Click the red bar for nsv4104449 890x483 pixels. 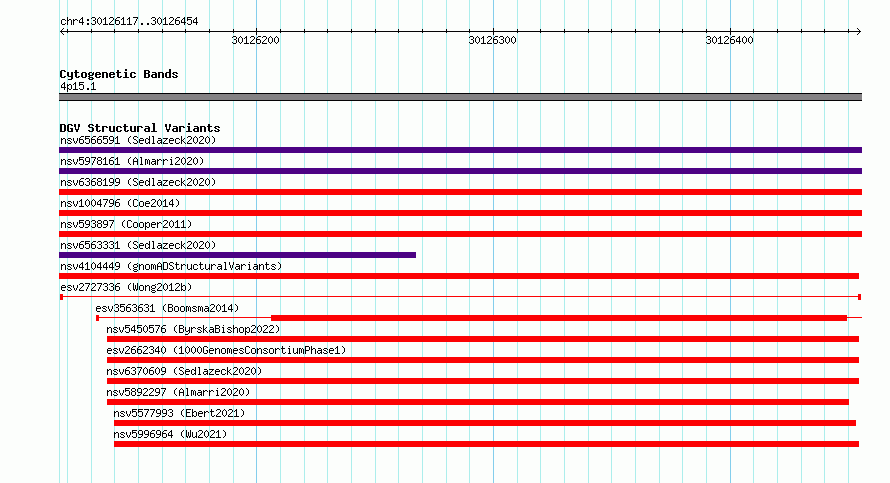(x=459, y=276)
